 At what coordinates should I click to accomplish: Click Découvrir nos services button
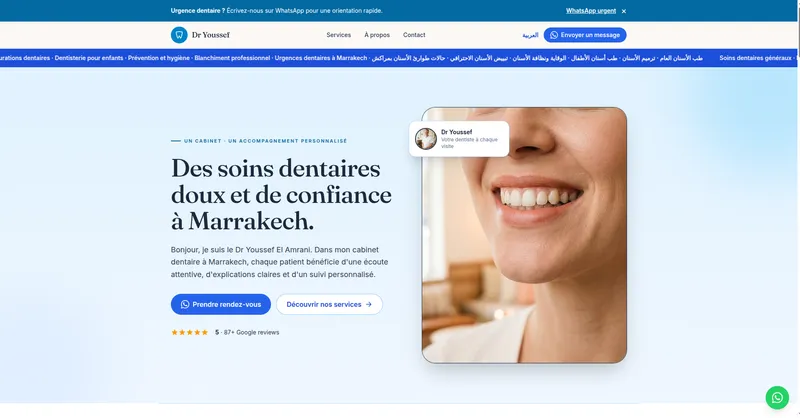click(x=329, y=304)
